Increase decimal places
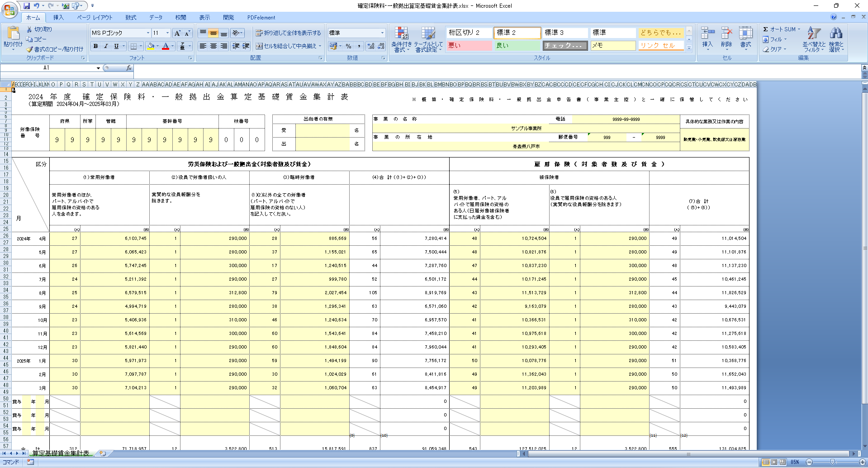868x468 pixels. click(x=371, y=46)
